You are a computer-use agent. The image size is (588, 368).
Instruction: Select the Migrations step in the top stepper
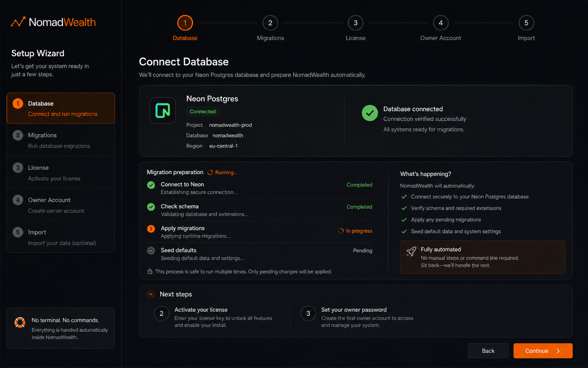[x=270, y=28]
